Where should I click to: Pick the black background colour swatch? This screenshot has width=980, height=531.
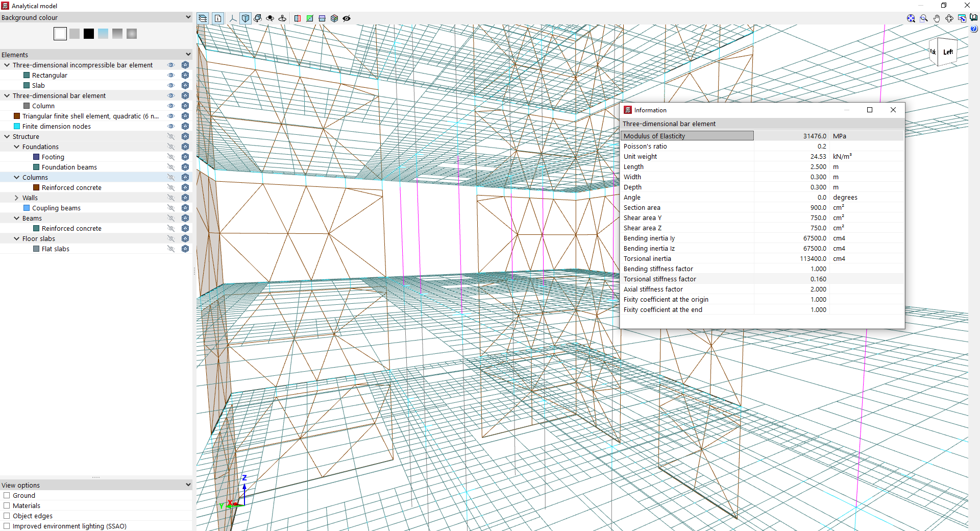click(89, 34)
